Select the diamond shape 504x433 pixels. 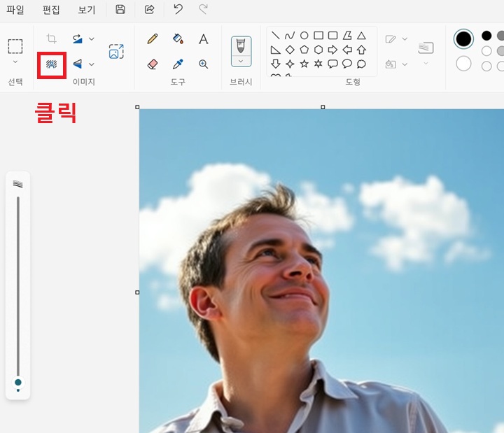290,50
